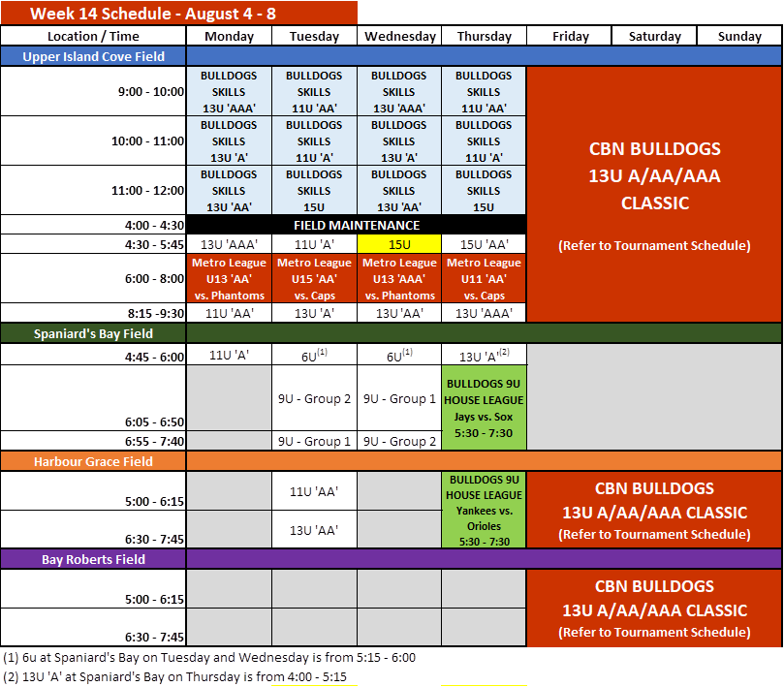Select the Thursday column header
The image size is (784, 687).
point(484,36)
